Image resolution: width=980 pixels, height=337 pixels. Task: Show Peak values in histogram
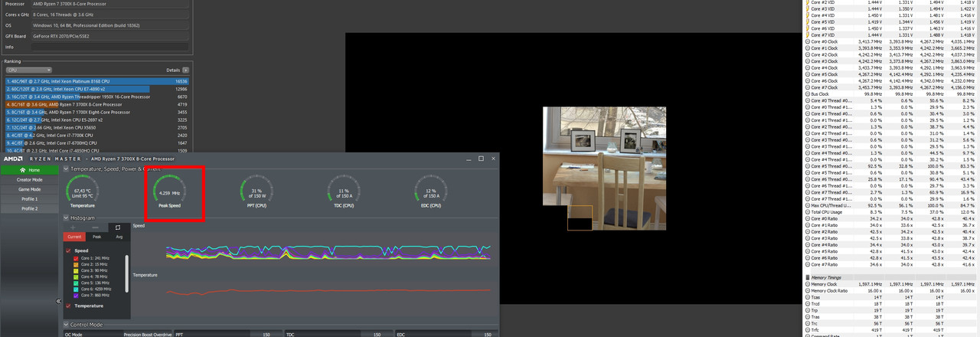tap(95, 237)
